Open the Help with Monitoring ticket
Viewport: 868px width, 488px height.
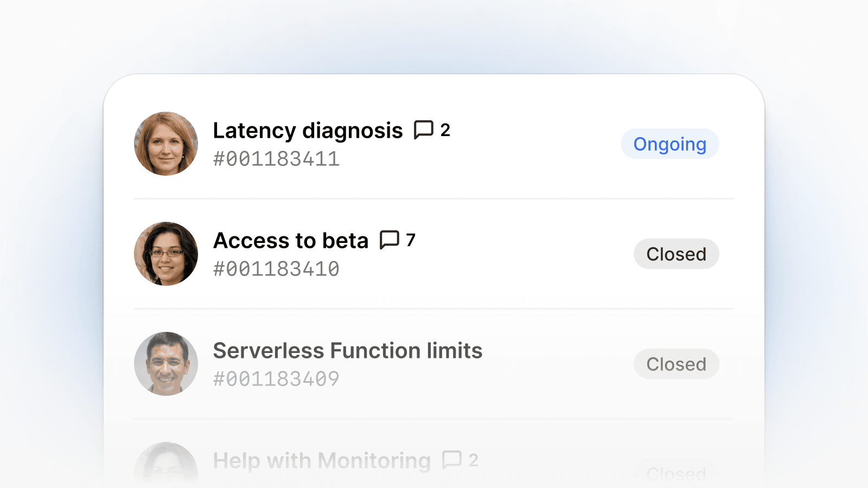coord(322,461)
